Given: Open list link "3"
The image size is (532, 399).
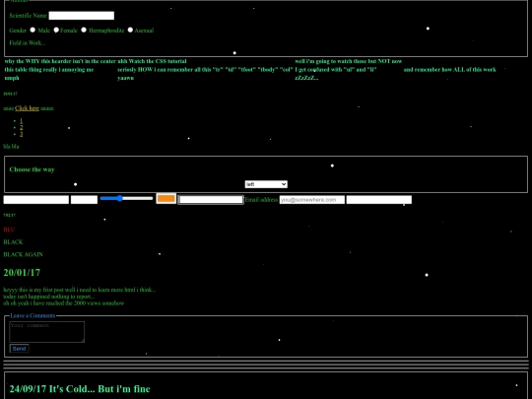Looking at the screenshot, I should tap(21, 134).
